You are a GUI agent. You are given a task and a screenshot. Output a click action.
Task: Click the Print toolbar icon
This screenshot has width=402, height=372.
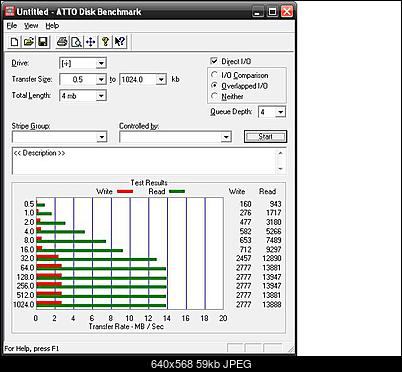pos(62,42)
